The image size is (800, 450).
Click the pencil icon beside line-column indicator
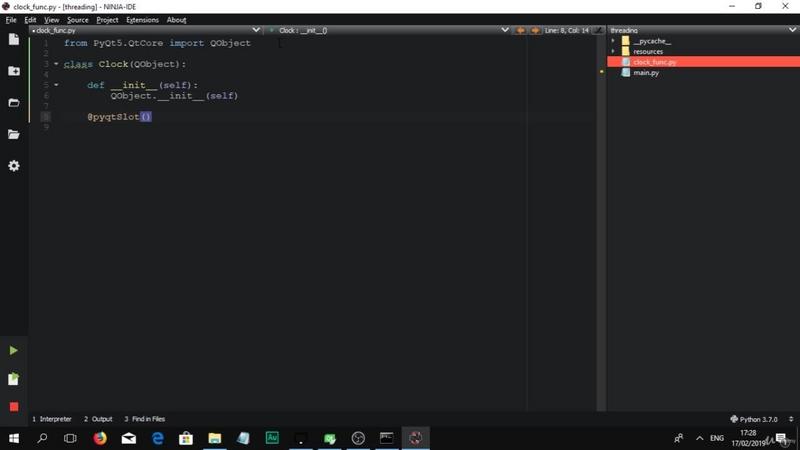pyautogui.click(x=599, y=31)
